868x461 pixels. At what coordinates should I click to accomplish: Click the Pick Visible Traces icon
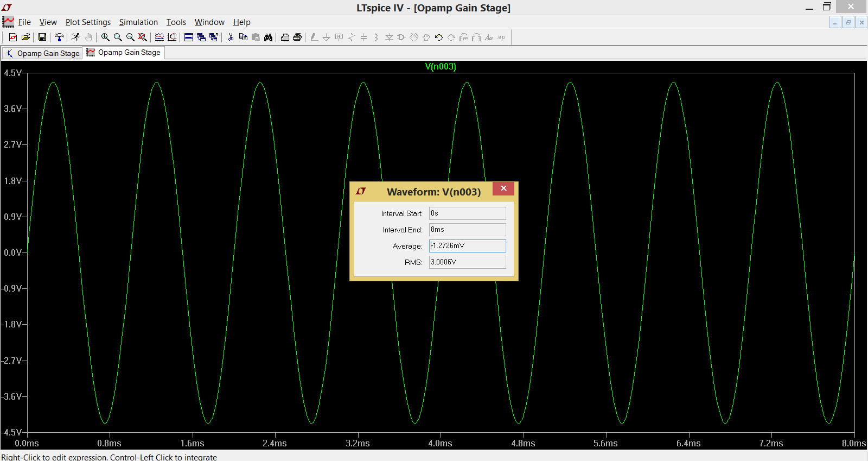pos(159,37)
